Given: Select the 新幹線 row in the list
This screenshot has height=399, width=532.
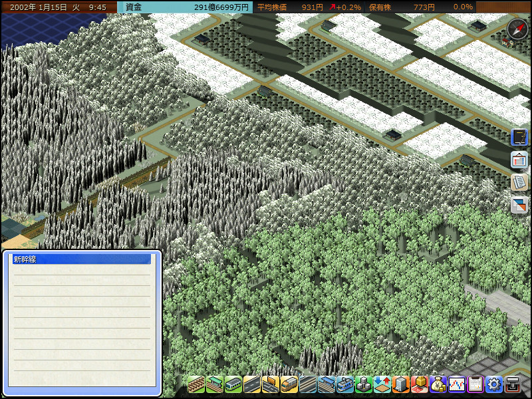Looking at the screenshot, I should click(x=82, y=259).
